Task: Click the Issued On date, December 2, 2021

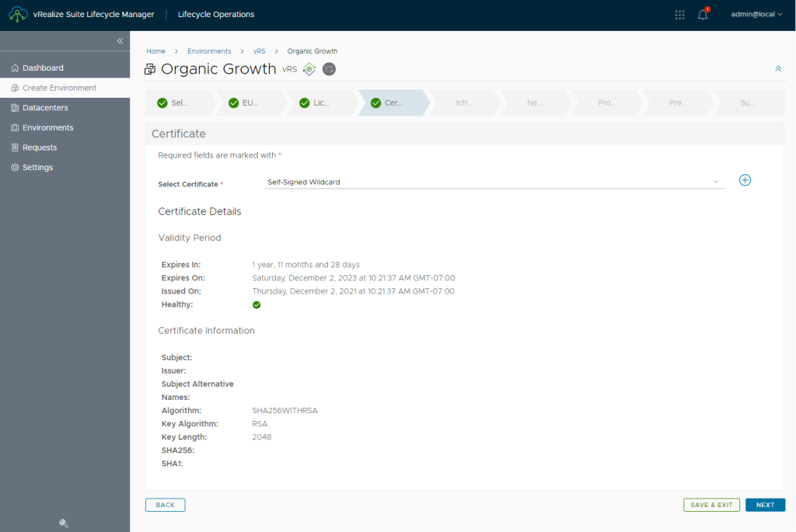Action: pyautogui.click(x=354, y=291)
